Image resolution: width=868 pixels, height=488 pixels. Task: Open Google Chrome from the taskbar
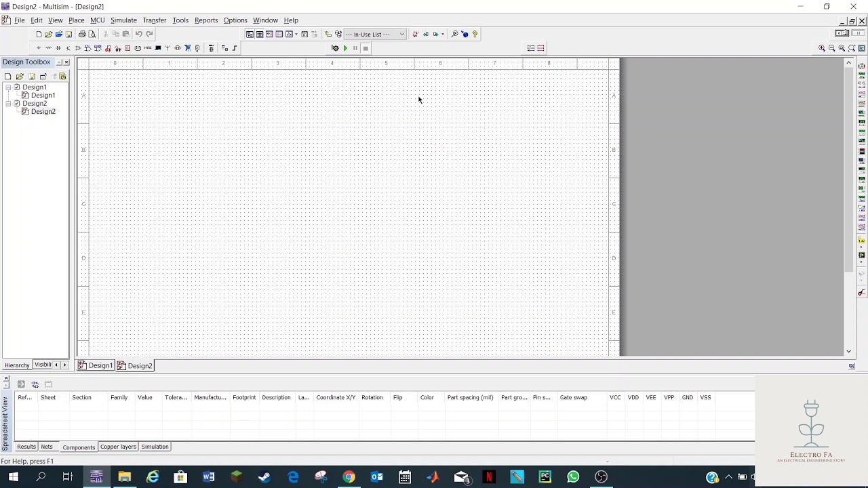click(x=349, y=477)
